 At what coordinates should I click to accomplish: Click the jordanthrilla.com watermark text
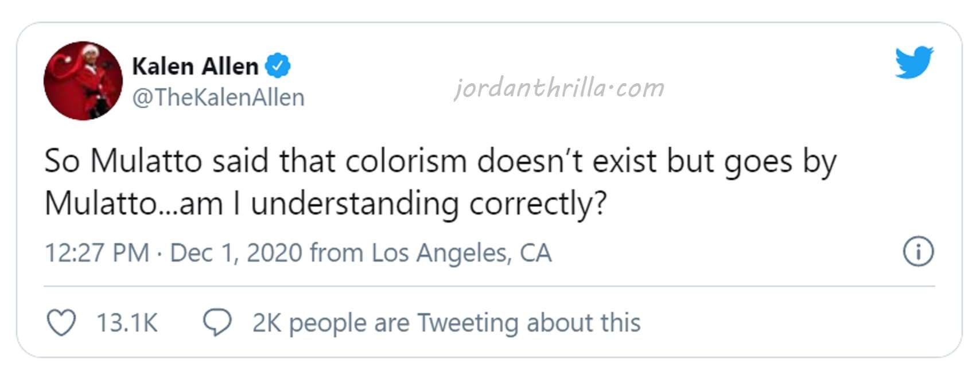point(559,88)
